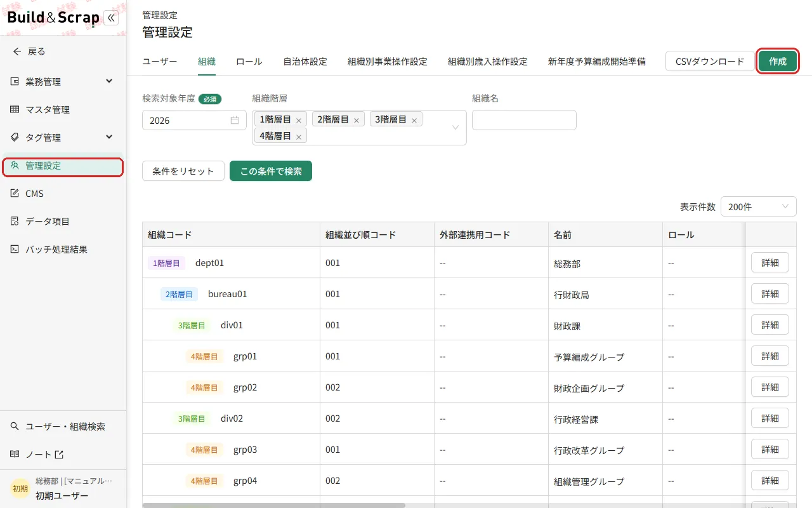Open 詳細 for the 行財政局 row

[770, 294]
